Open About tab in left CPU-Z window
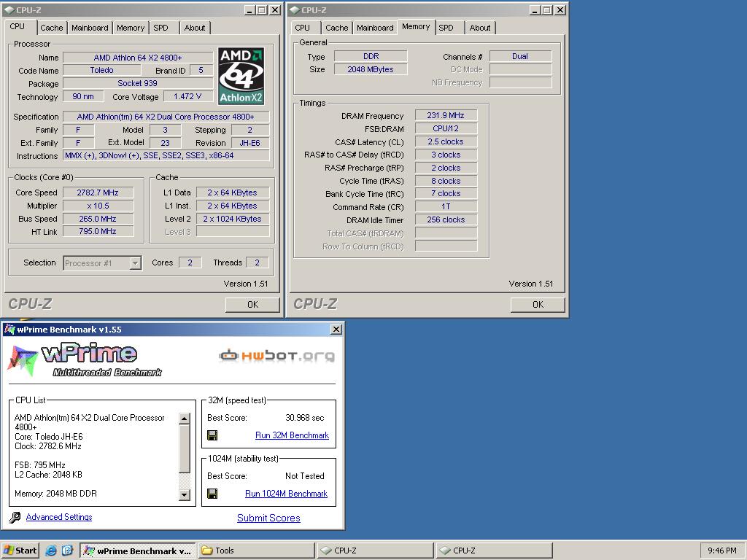This screenshot has height=560, width=747. point(194,28)
